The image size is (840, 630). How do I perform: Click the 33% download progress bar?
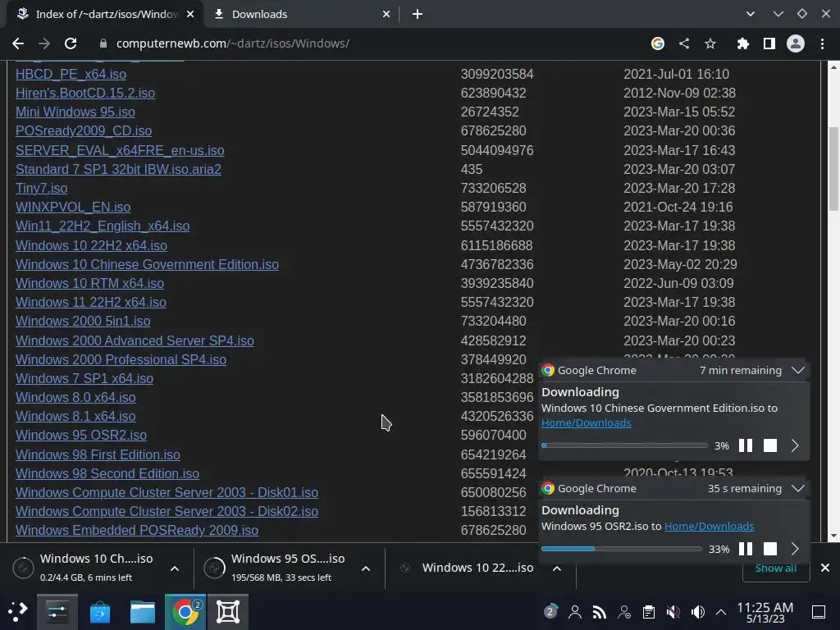coord(622,549)
